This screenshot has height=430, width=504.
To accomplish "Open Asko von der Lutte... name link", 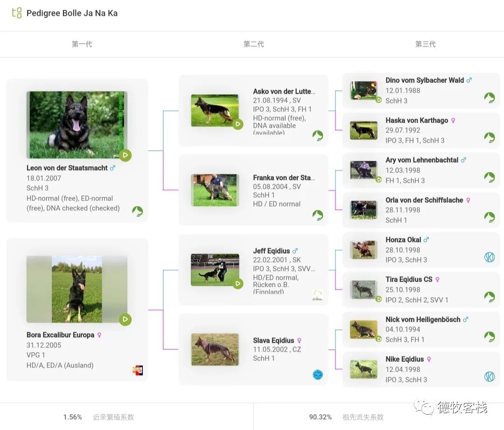I will coord(284,91).
